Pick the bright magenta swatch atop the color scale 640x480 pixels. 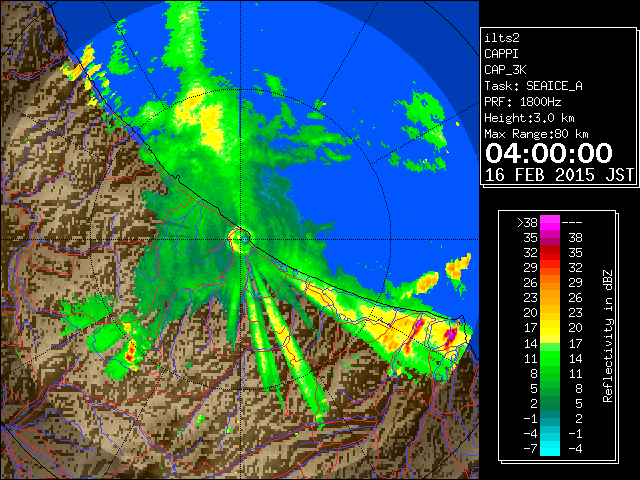pos(550,222)
